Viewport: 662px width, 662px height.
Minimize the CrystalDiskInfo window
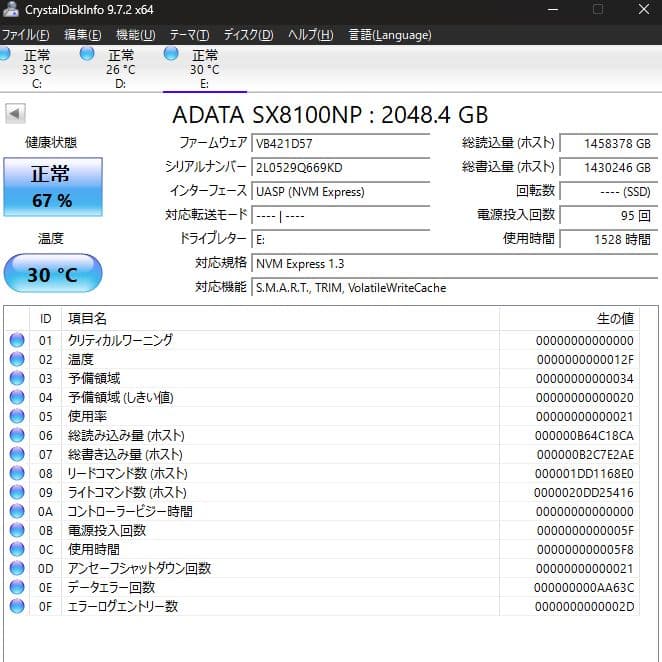(x=553, y=9)
